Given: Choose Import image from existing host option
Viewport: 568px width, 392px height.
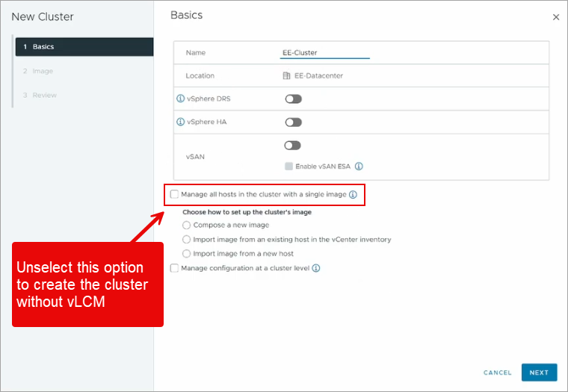Looking at the screenshot, I should point(187,240).
